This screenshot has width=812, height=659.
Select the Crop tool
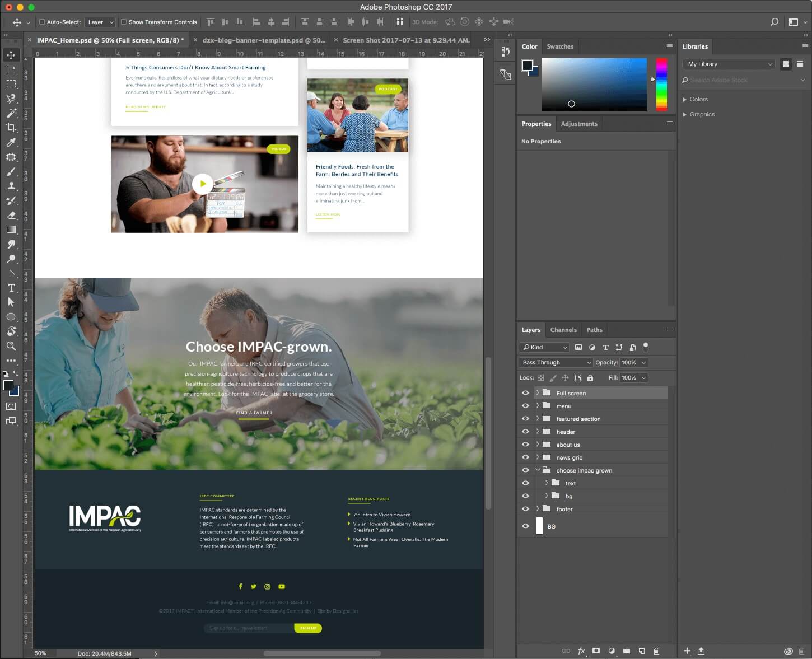[x=11, y=128]
